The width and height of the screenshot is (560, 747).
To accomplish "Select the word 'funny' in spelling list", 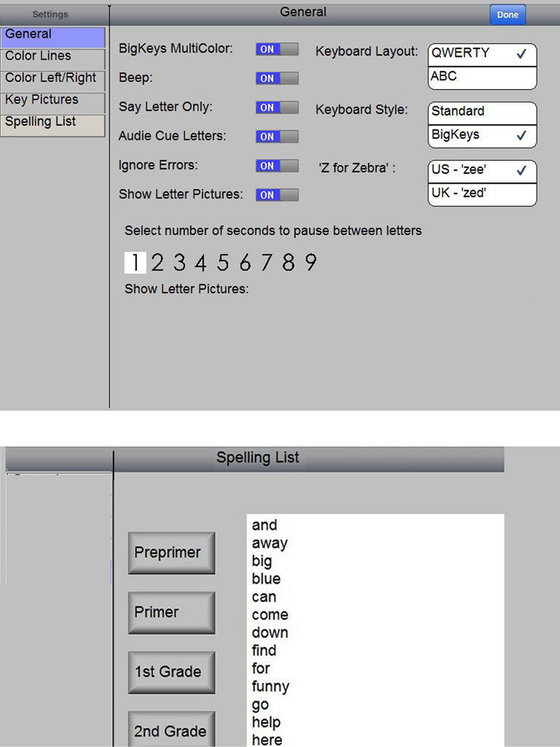I will [270, 687].
